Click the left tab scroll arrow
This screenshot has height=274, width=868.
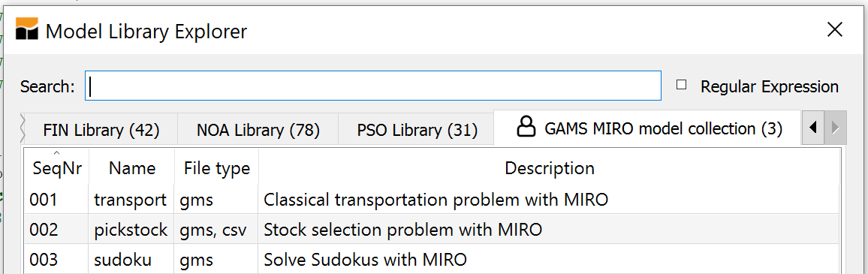click(x=812, y=128)
